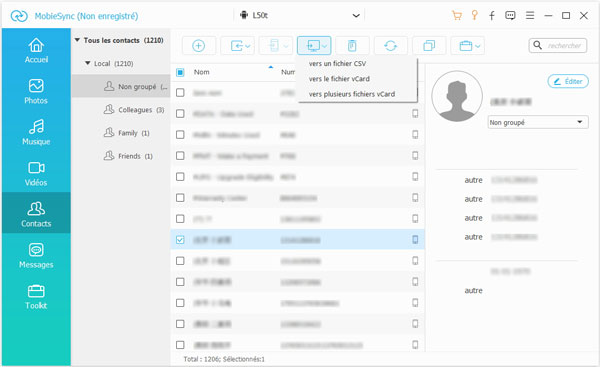Check the first contact row checkbox
Screen dimensions: 600x367
[x=180, y=93]
